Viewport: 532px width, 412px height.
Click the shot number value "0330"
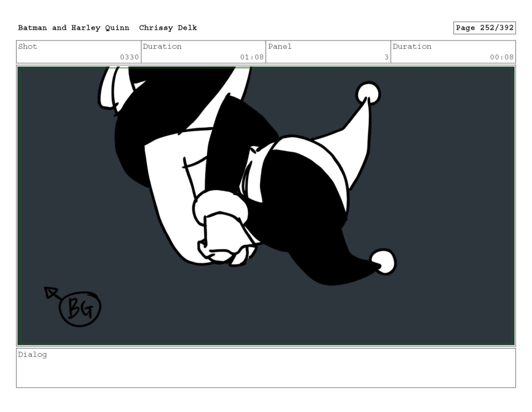129,57
